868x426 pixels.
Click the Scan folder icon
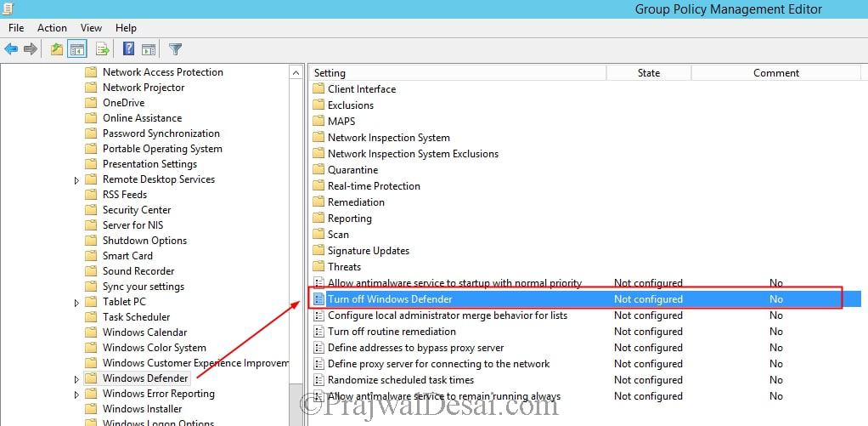pos(318,235)
